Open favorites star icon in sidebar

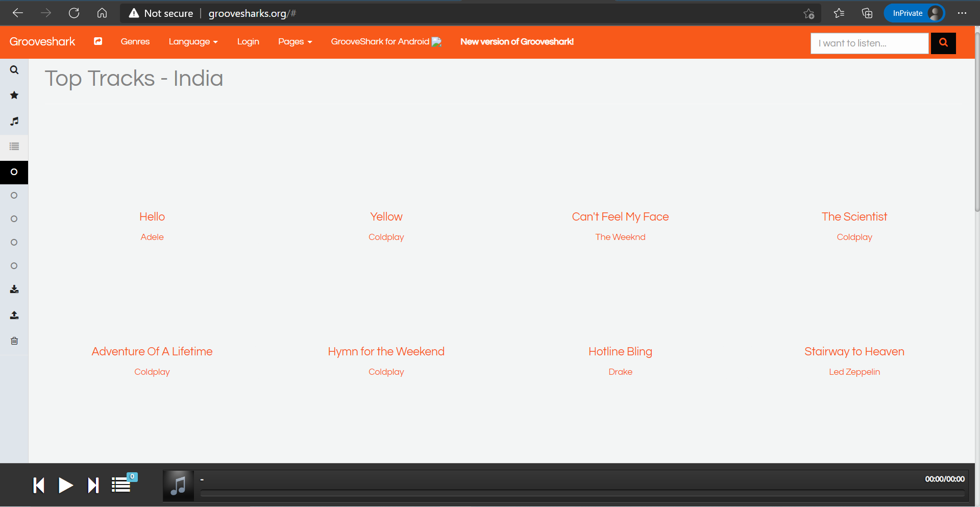coord(14,95)
